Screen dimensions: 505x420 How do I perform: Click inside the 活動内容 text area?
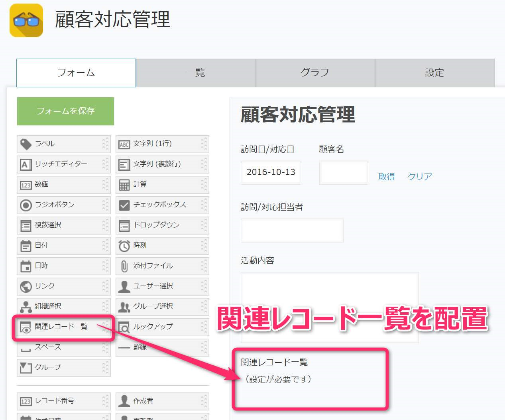tap(330, 308)
